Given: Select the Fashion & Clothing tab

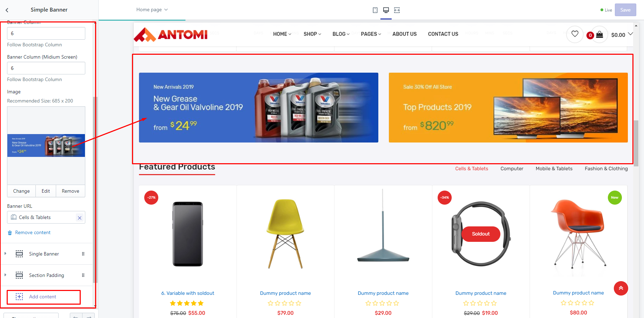Looking at the screenshot, I should [x=606, y=169].
